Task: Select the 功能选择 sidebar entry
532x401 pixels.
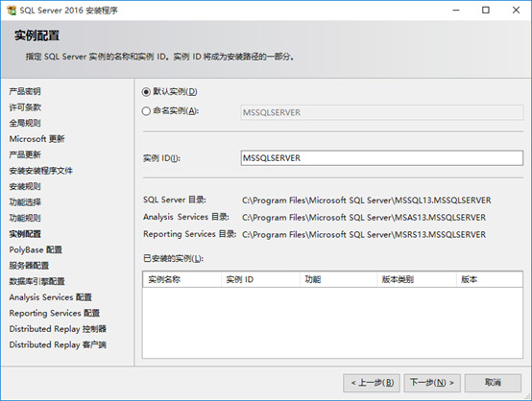Action: pyautogui.click(x=25, y=202)
